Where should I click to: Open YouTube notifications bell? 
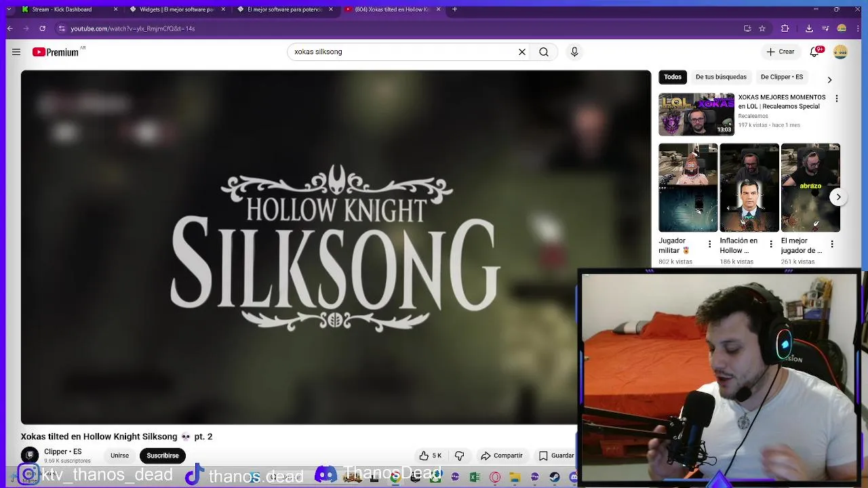click(815, 52)
